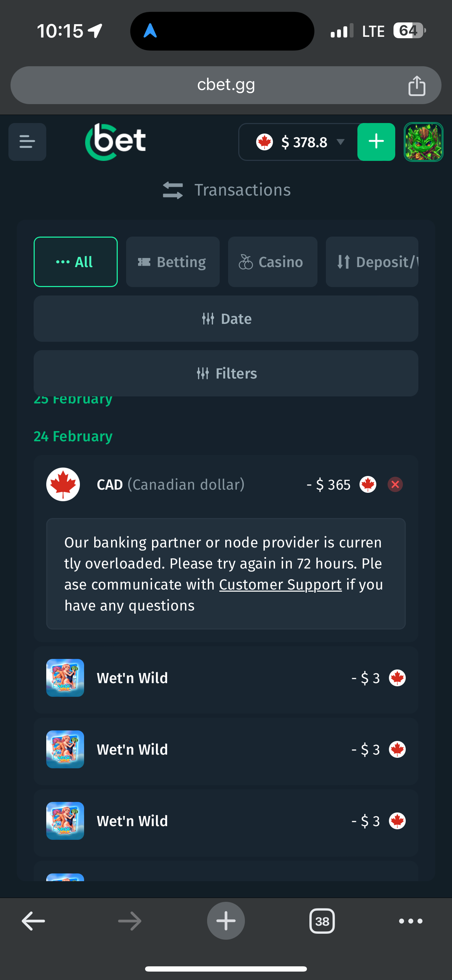Open the Date filter selector
This screenshot has height=980, width=452.
pos(226,319)
